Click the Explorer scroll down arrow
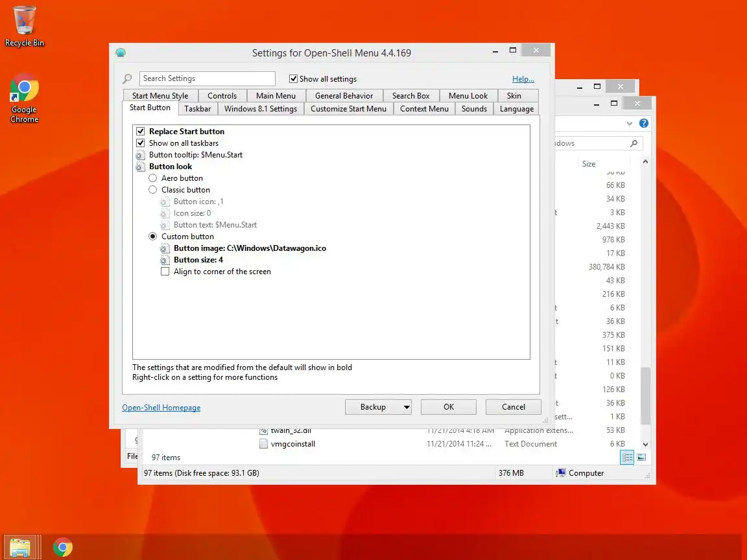 tap(645, 444)
